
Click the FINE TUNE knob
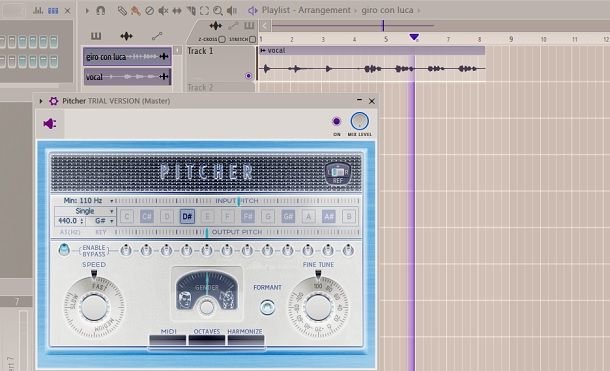318,307
